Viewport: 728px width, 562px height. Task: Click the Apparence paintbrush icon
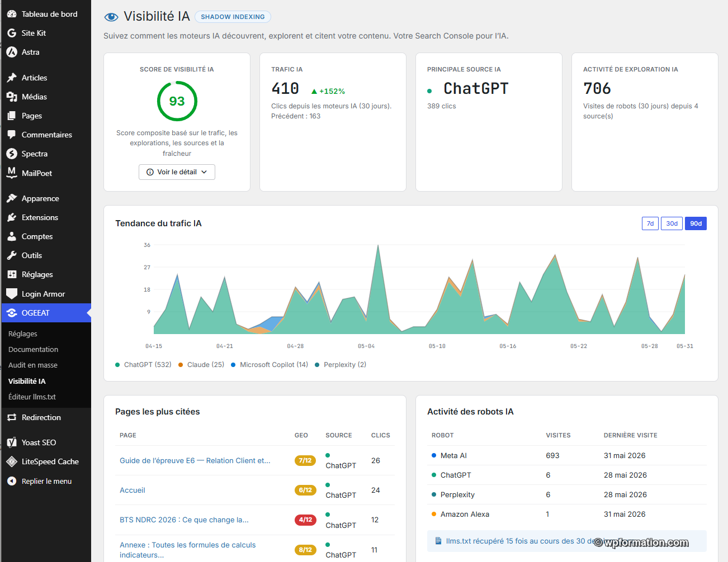[x=12, y=198]
